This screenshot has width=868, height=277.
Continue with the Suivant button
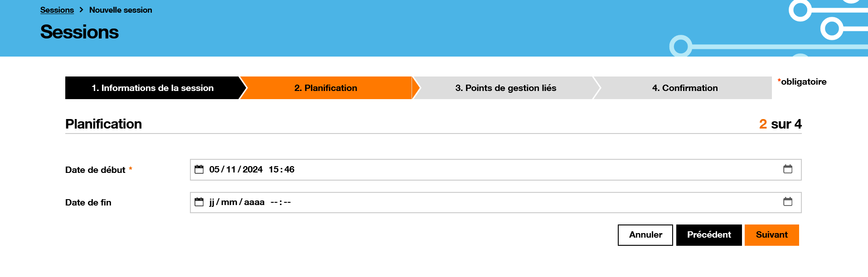point(771,235)
